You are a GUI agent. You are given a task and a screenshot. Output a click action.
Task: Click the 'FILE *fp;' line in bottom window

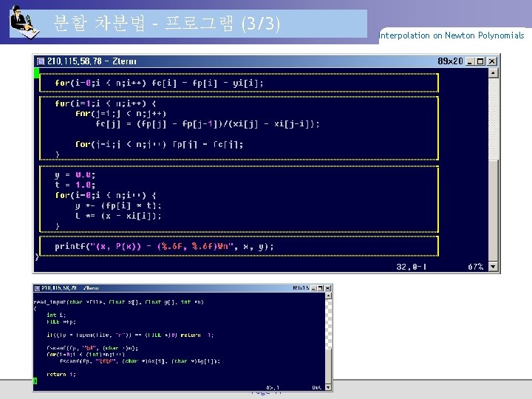point(61,321)
